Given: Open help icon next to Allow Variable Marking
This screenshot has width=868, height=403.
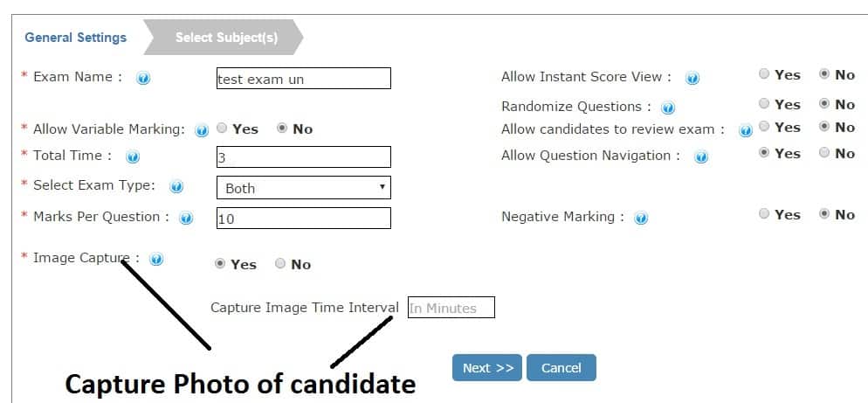Looking at the screenshot, I should point(202,131).
